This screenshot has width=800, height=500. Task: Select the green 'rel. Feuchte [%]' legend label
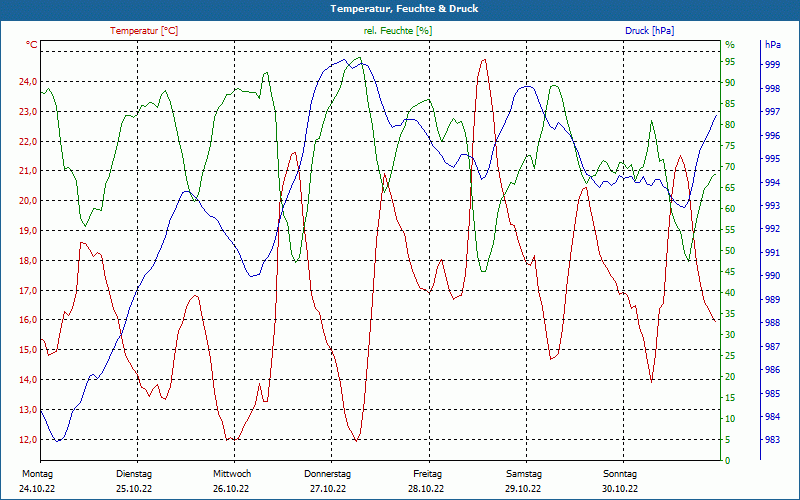pyautogui.click(x=397, y=31)
